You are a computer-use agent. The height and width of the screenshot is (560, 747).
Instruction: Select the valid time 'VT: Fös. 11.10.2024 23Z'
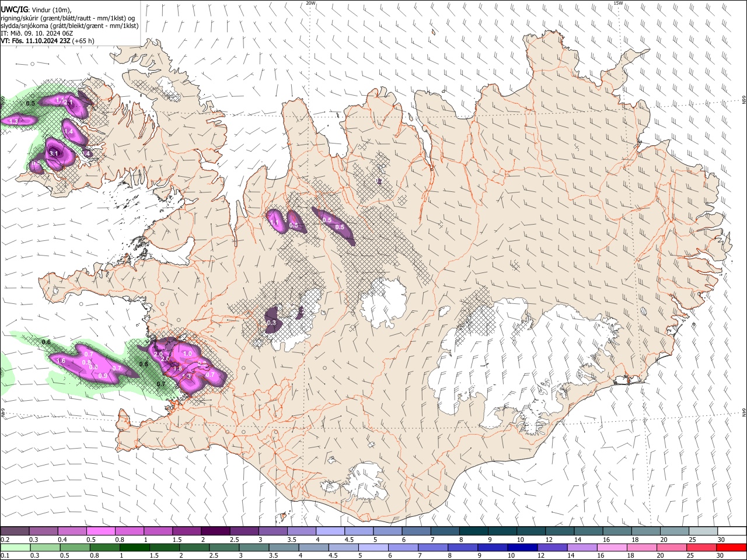pos(36,41)
